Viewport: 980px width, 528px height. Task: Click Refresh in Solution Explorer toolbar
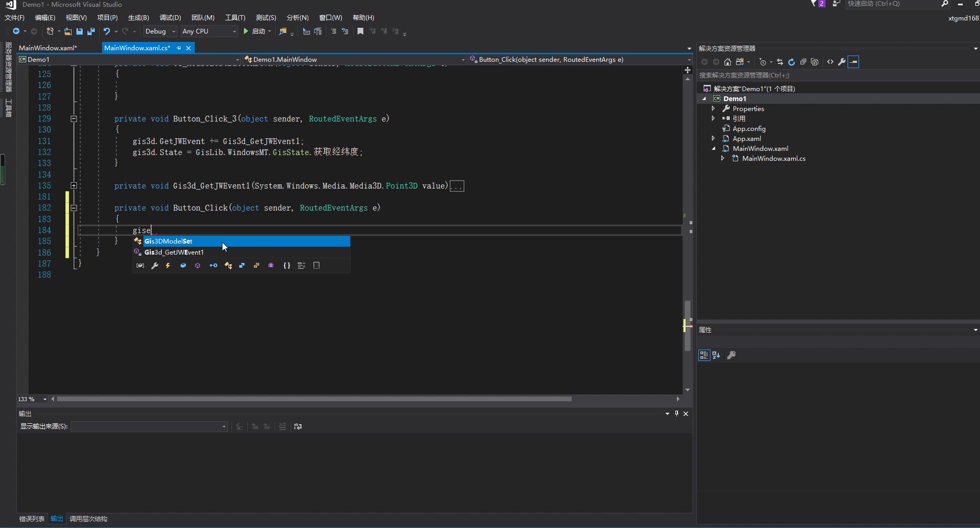(x=792, y=62)
